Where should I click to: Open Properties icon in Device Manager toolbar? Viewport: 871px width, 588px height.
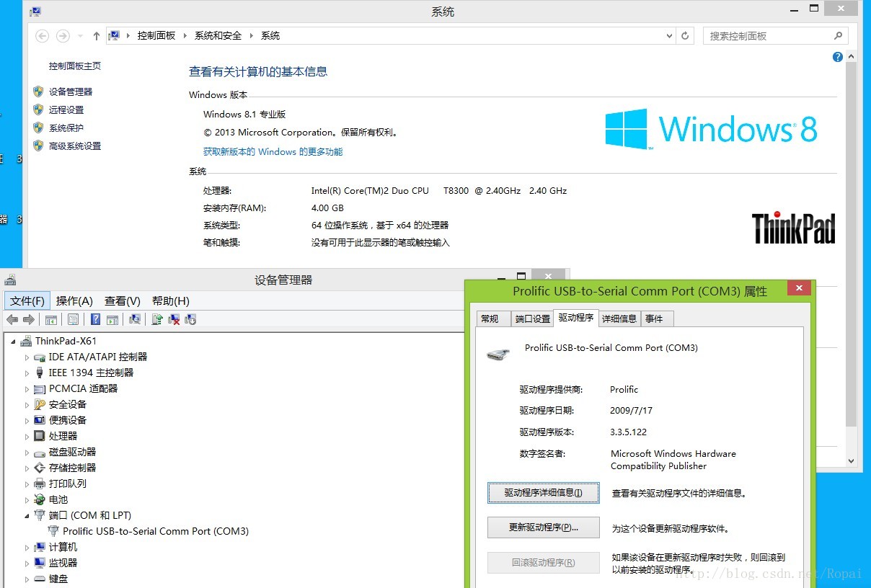click(x=73, y=319)
